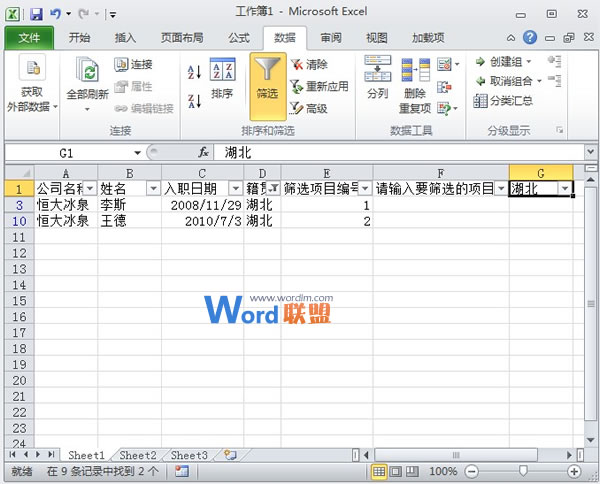Click the insert function fx icon
Image resolution: width=600 pixels, height=484 pixels.
click(203, 153)
